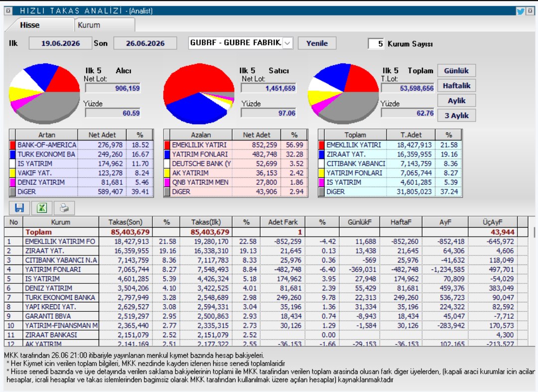Select the Günlük period button
The width and height of the screenshot is (538, 392).
pyautogui.click(x=456, y=71)
